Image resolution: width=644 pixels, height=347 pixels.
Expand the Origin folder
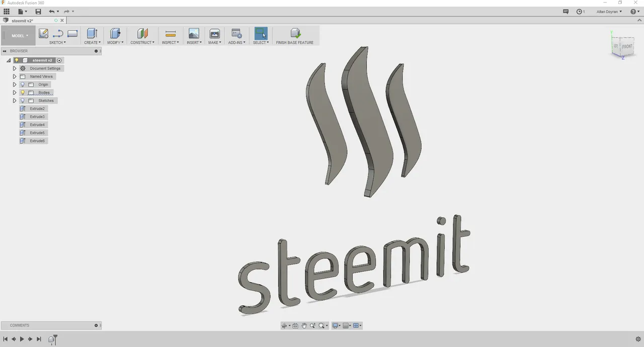15,84
